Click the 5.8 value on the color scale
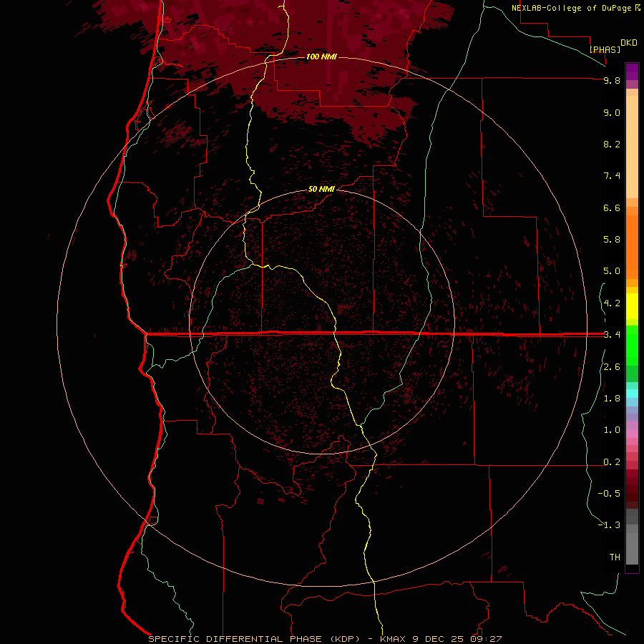Screen dimensions: 644x644 pos(612,240)
